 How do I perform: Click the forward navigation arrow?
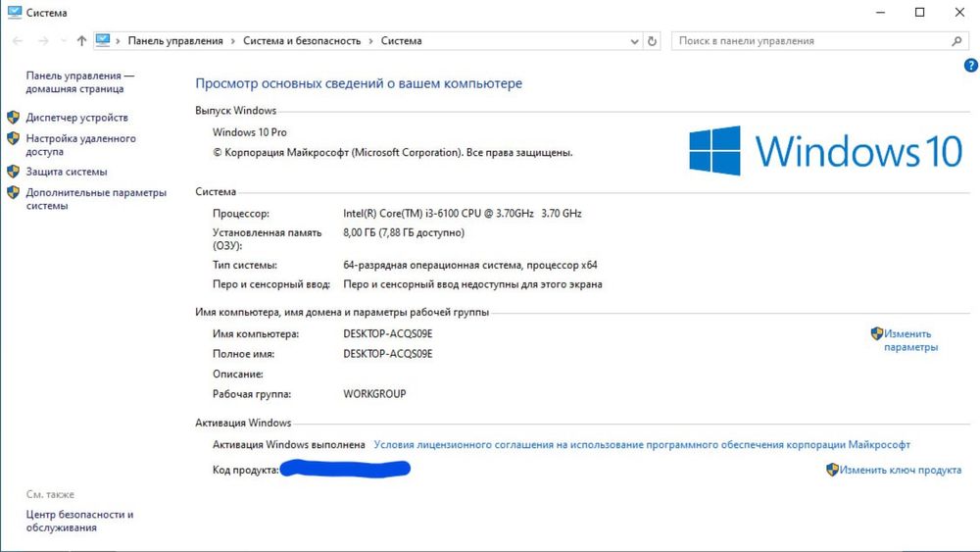click(43, 40)
